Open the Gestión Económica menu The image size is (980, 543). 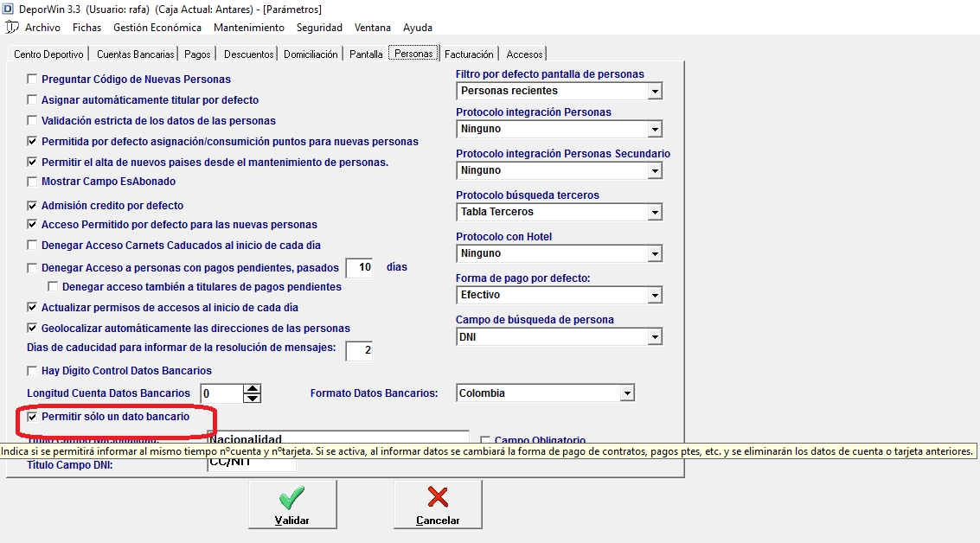[157, 28]
